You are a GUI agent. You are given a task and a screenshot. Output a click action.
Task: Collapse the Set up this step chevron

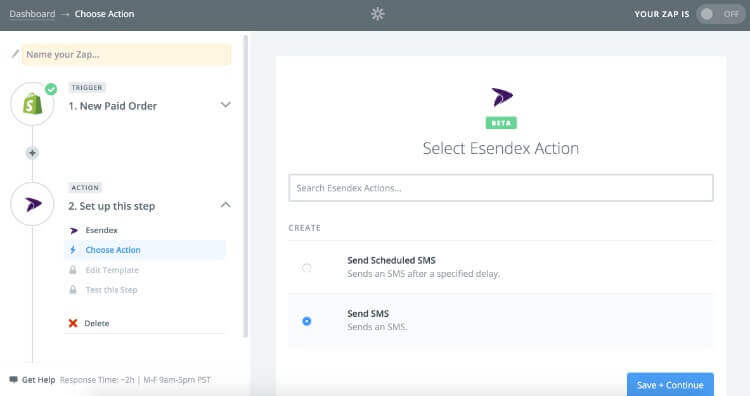click(x=225, y=205)
